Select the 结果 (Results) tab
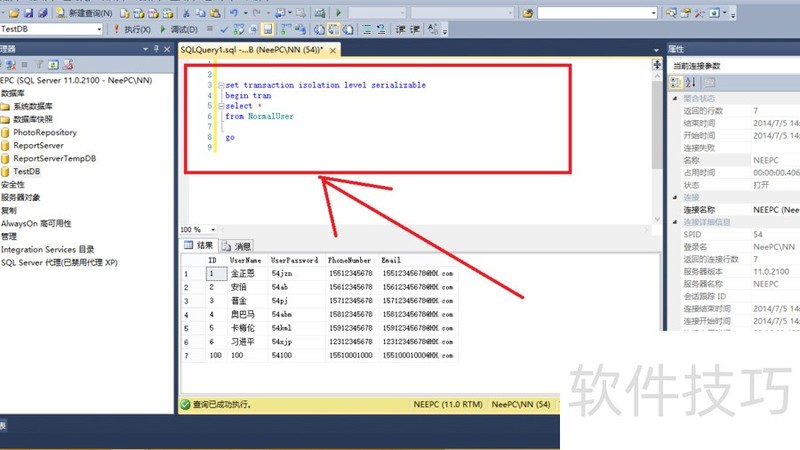This screenshot has height=450, width=800. [x=199, y=246]
